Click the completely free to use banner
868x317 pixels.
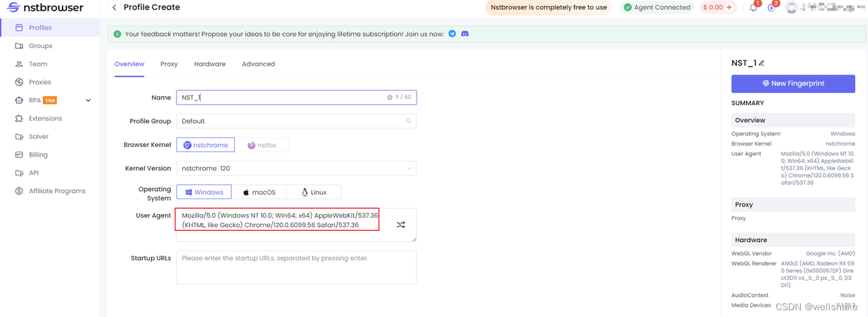point(548,7)
